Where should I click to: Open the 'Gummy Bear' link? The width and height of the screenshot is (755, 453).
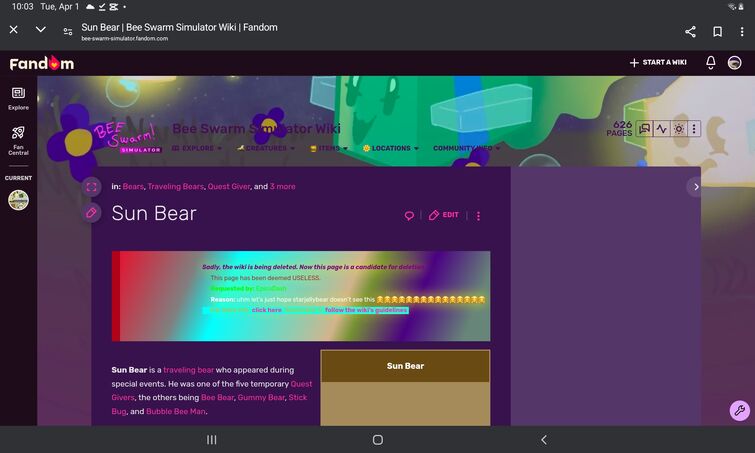point(261,397)
